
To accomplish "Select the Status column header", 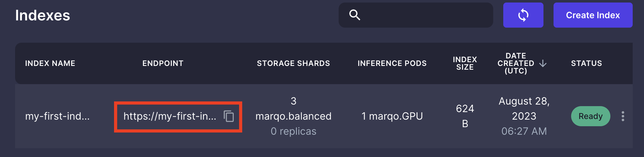I will click(x=587, y=63).
